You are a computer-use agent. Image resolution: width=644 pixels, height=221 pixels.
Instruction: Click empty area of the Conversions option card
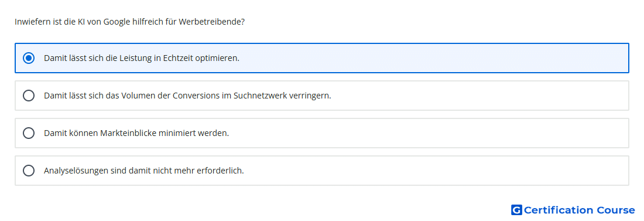477,96
